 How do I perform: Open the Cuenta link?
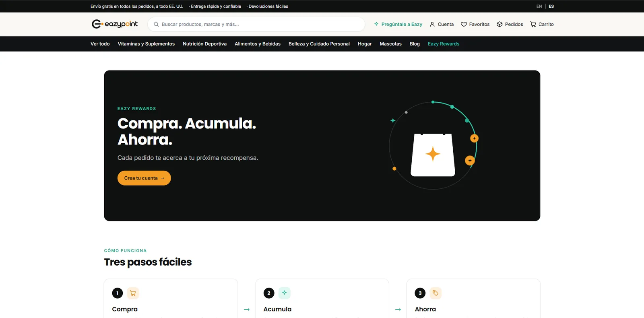tap(442, 24)
